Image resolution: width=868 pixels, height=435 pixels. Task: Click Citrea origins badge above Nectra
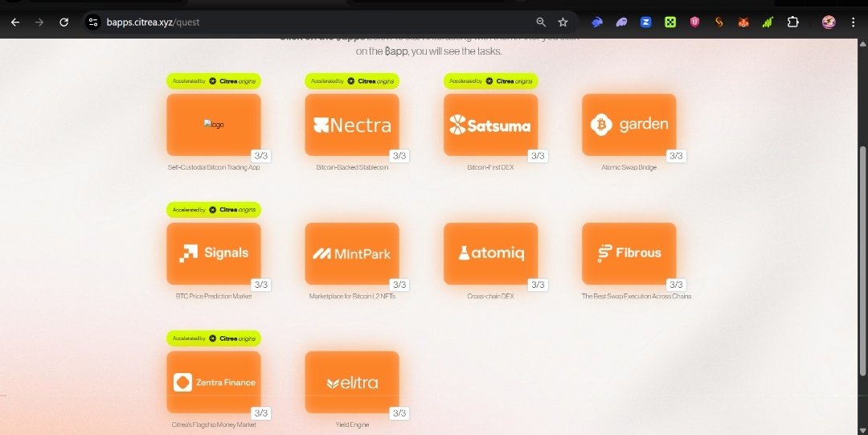(x=352, y=81)
